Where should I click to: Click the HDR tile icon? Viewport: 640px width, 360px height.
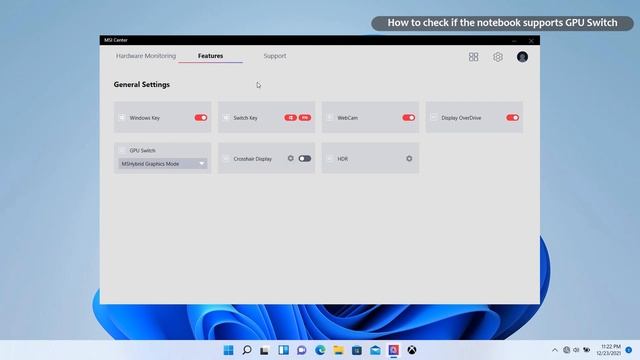click(330, 158)
